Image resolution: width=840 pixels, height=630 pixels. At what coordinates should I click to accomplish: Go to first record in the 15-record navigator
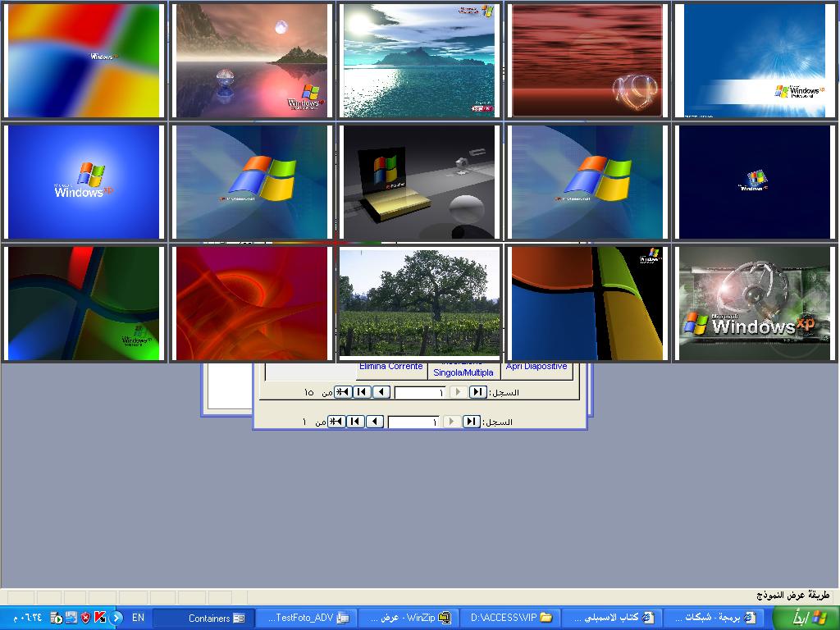(x=477, y=392)
